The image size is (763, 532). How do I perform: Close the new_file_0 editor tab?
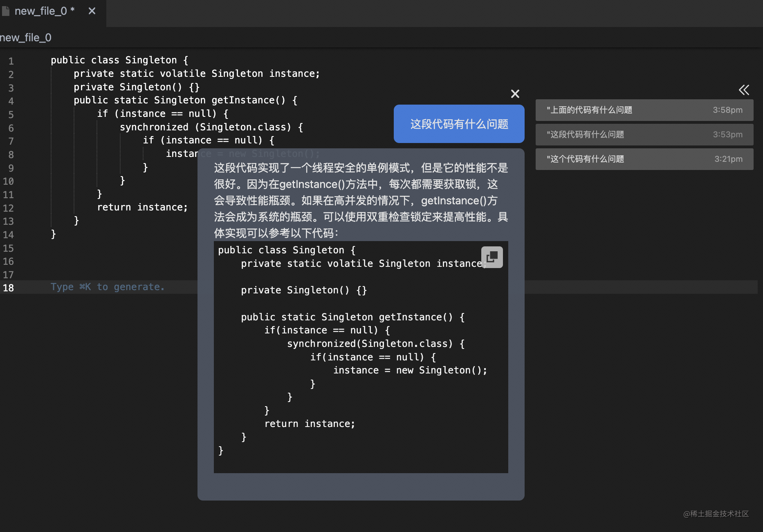tap(92, 11)
